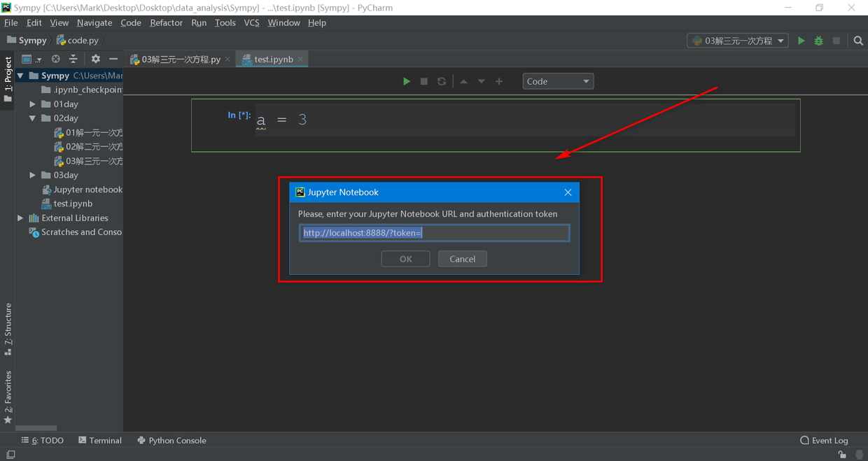Image resolution: width=868 pixels, height=461 pixels.
Task: Run the notebook cell with the green play icon
Action: pyautogui.click(x=407, y=81)
